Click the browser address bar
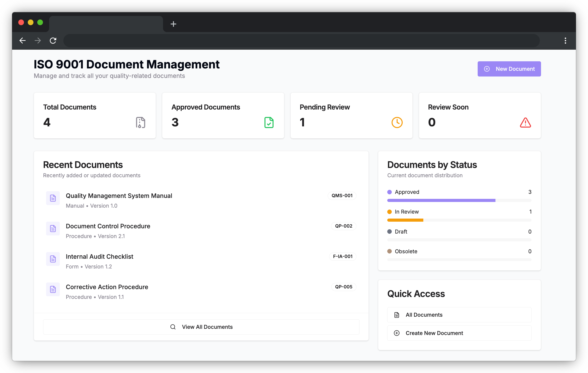588x373 pixels. pos(301,41)
